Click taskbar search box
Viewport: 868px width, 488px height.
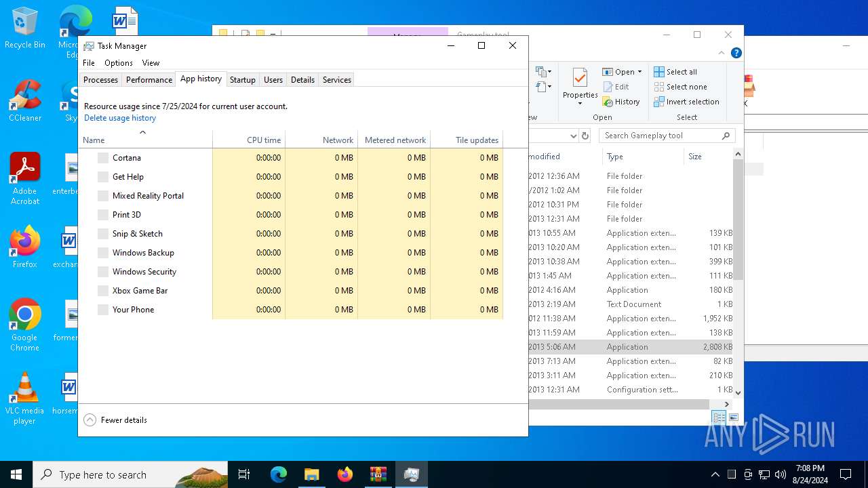[130, 474]
